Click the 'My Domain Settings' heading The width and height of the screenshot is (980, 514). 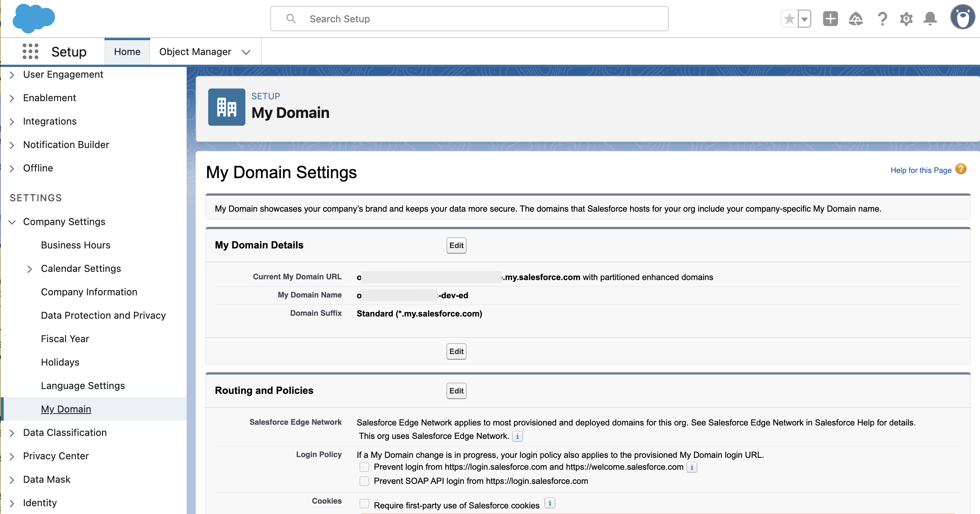point(281,172)
